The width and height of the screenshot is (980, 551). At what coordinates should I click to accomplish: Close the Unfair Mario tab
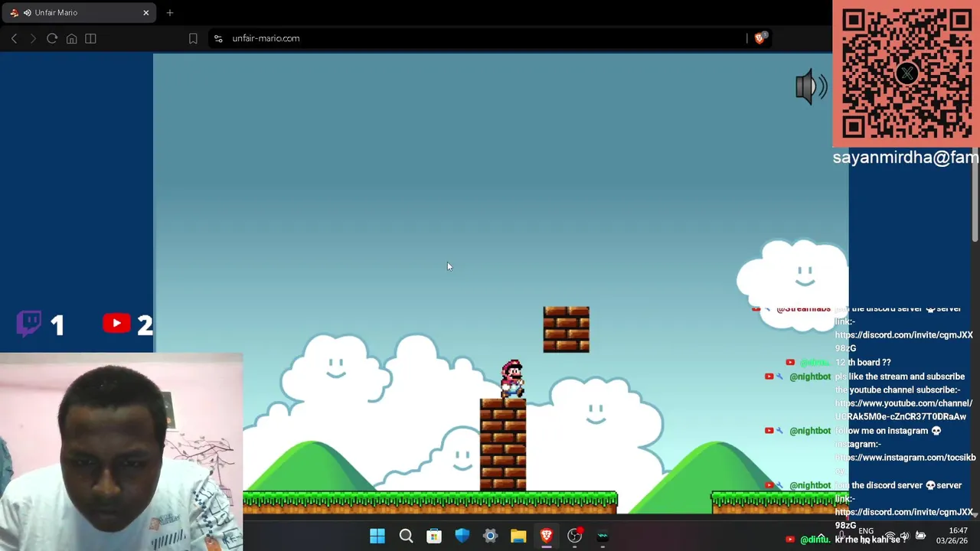(145, 12)
